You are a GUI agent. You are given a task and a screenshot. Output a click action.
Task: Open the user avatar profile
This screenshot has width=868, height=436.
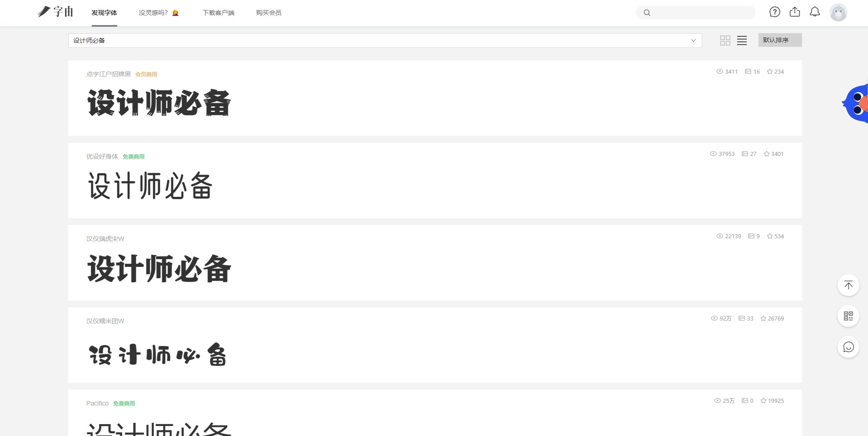[x=838, y=13]
